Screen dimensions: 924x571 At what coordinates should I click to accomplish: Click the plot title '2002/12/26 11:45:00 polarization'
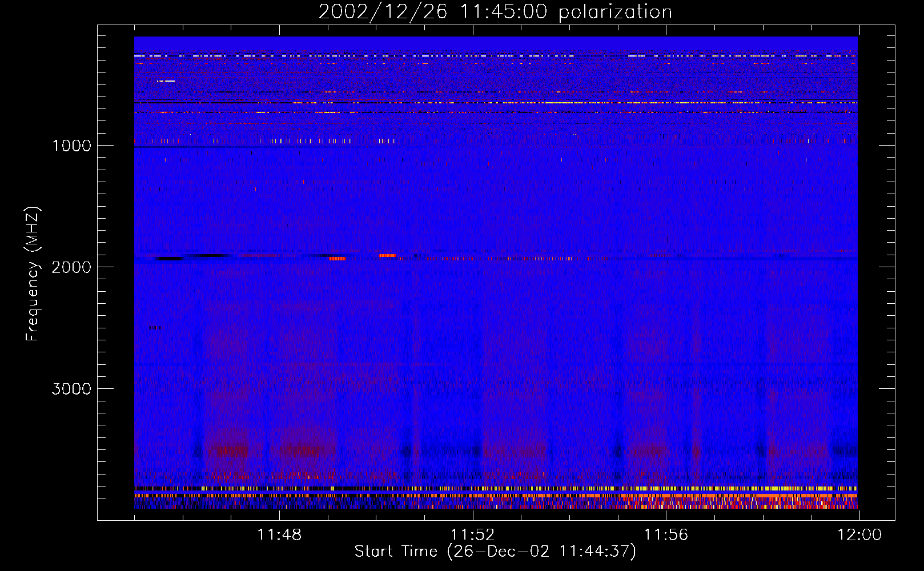tap(495, 12)
